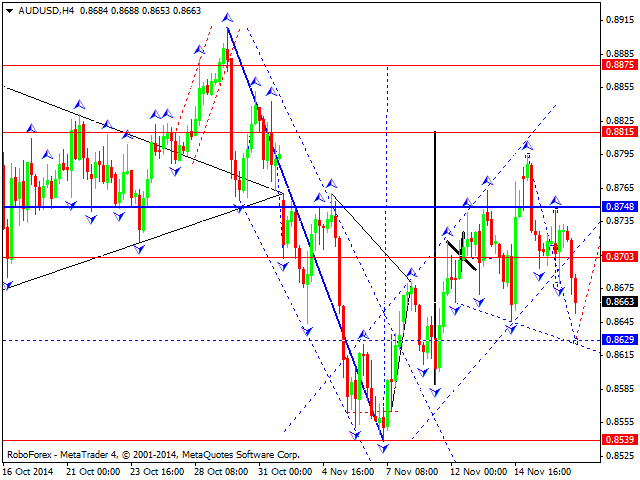Click the red 0.8539 support price label
640x480 pixels.
click(620, 440)
